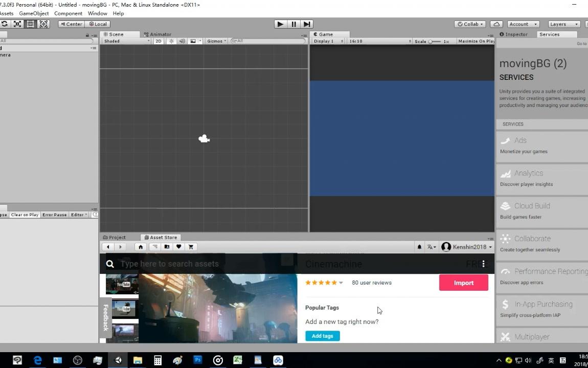Toggle scene lighting in Scene view toolbar

point(171,41)
